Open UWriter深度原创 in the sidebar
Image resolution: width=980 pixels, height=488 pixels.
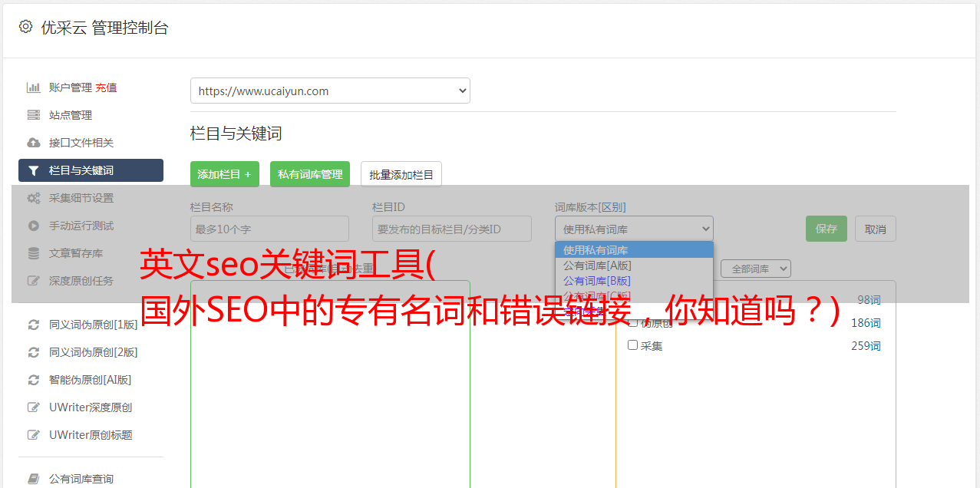coord(91,407)
